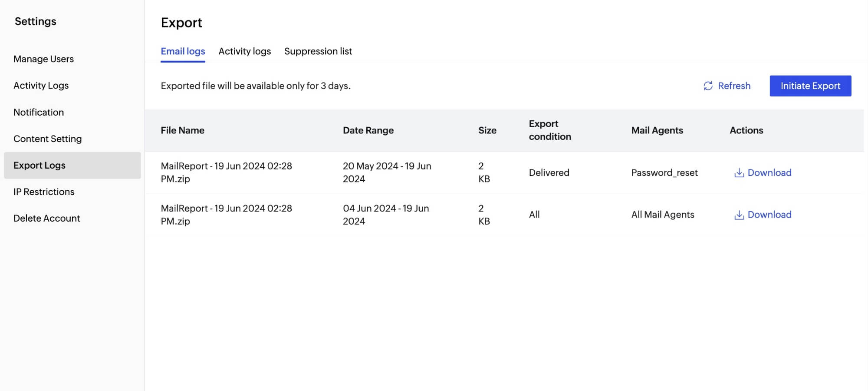
Task: Click the Refresh circular arrow icon
Action: [x=708, y=86]
